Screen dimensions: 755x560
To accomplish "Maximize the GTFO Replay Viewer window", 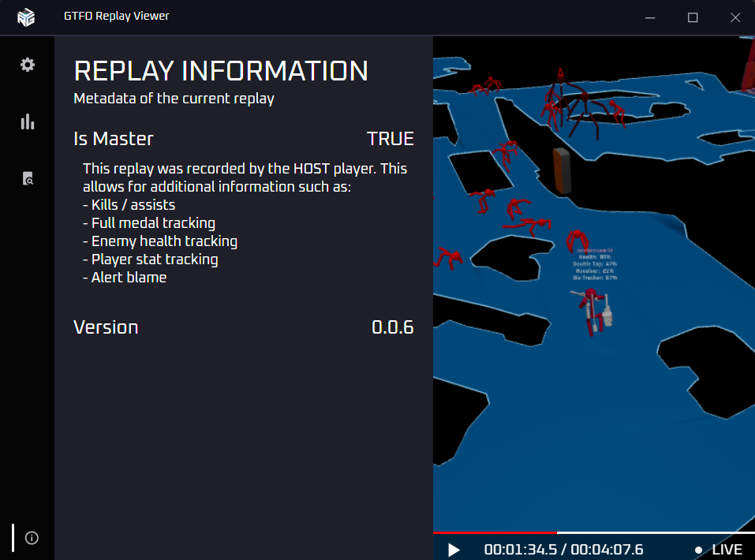I will (x=693, y=18).
